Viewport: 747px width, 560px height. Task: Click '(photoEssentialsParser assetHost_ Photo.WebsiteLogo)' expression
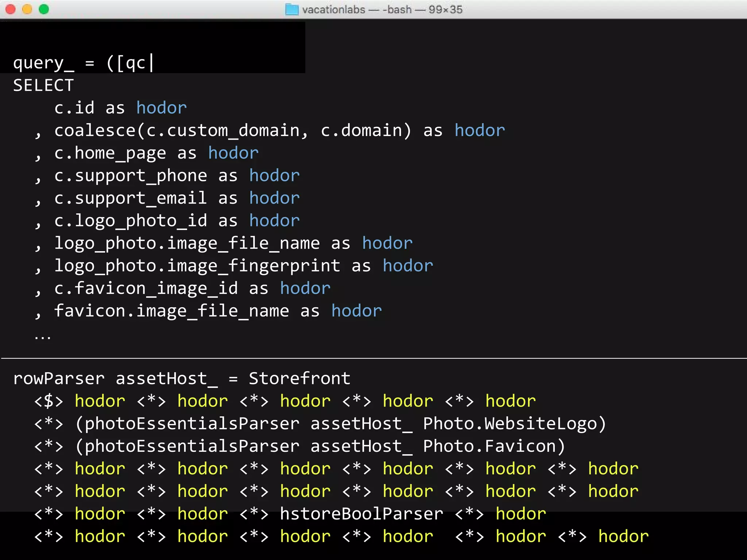pyautogui.click(x=341, y=424)
